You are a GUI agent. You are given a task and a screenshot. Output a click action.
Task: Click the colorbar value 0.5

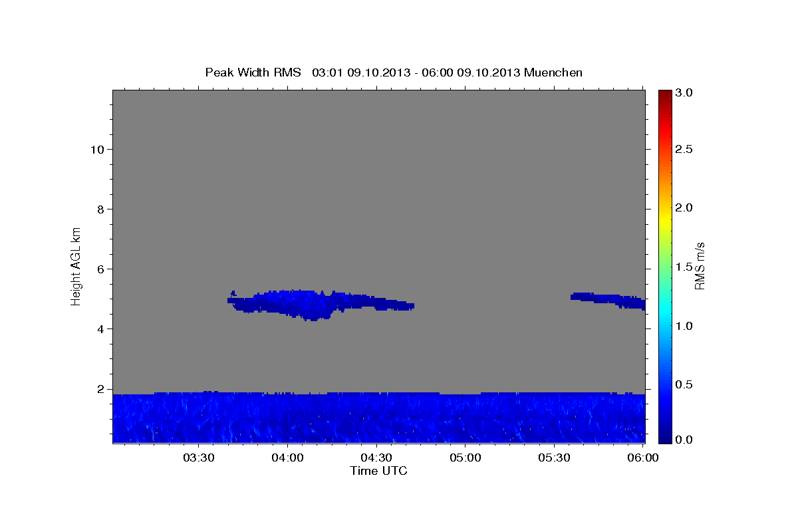[x=684, y=384]
